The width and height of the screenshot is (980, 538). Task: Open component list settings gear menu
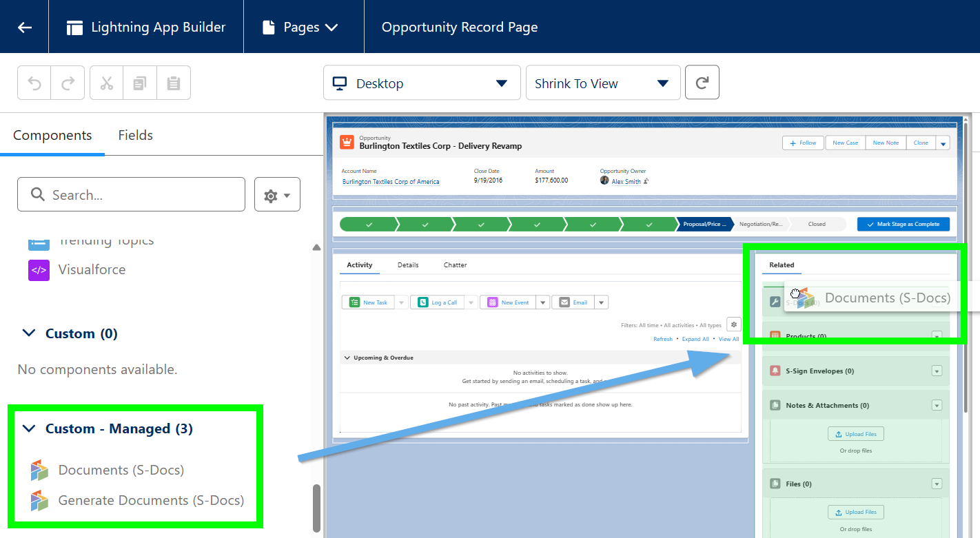(277, 196)
